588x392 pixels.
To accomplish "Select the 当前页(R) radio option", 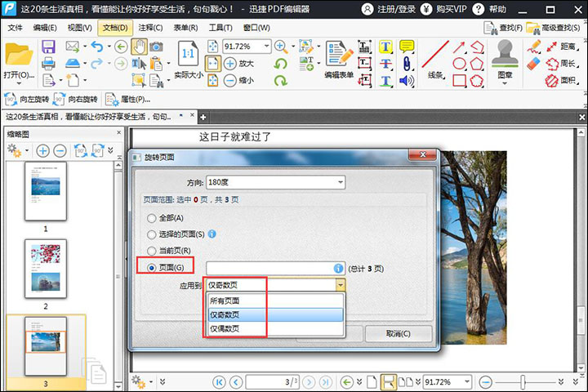I will click(x=151, y=251).
